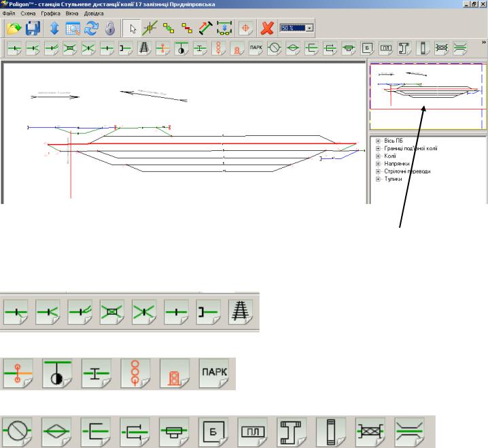Open the Довідка menu
488x448 pixels.
point(94,13)
